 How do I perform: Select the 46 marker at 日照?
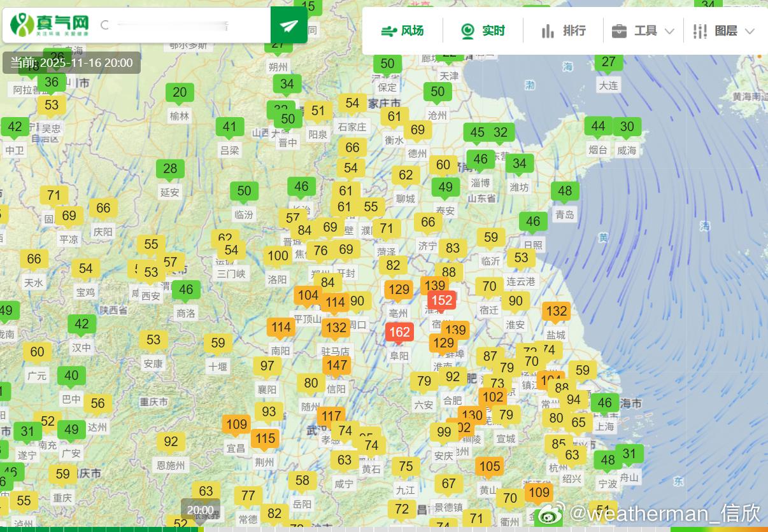coord(533,221)
